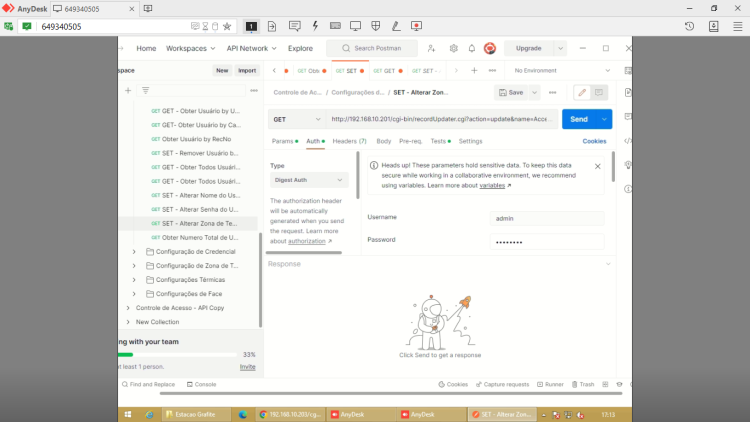Open more actions dots next to Save

pyautogui.click(x=552, y=92)
